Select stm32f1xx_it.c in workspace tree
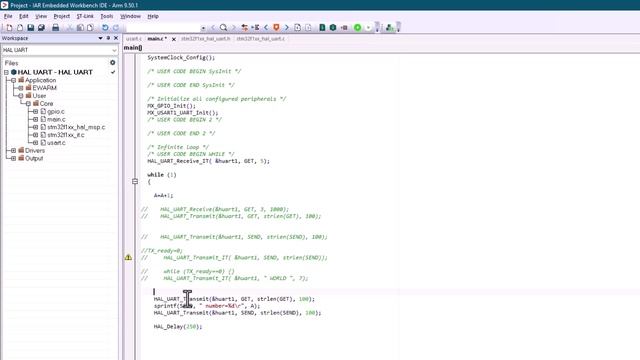 [66, 135]
